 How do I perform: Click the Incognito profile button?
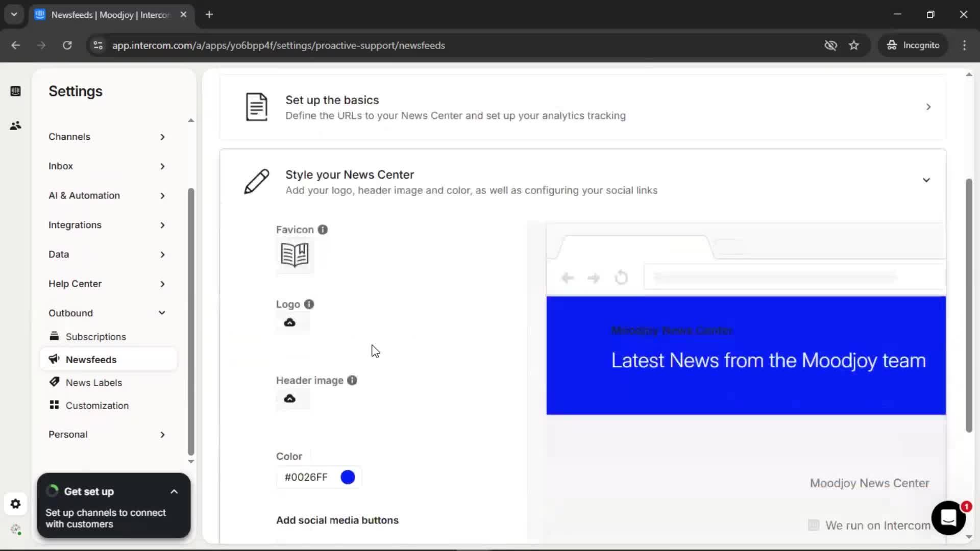point(913,45)
